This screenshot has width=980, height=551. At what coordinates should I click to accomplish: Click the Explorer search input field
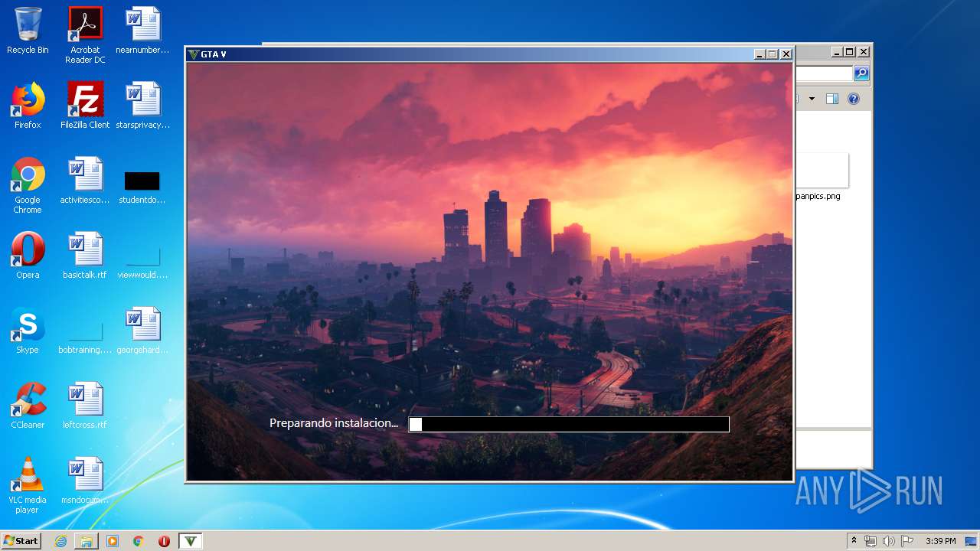point(824,73)
